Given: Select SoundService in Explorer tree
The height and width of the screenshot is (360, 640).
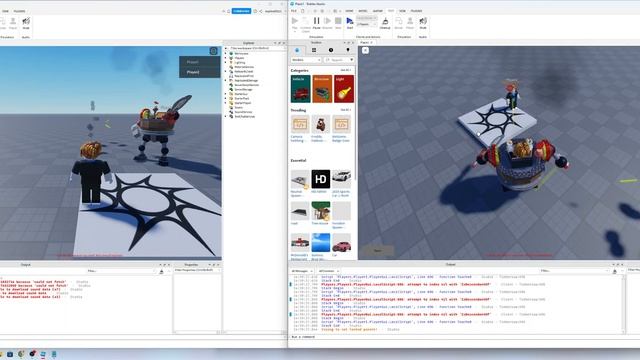Looking at the screenshot, I should (x=243, y=112).
